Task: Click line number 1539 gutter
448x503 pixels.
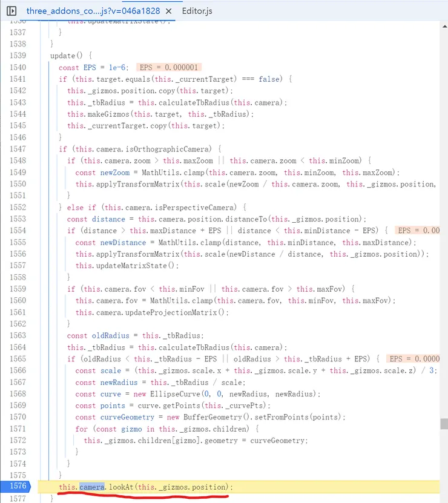Action: coord(18,56)
